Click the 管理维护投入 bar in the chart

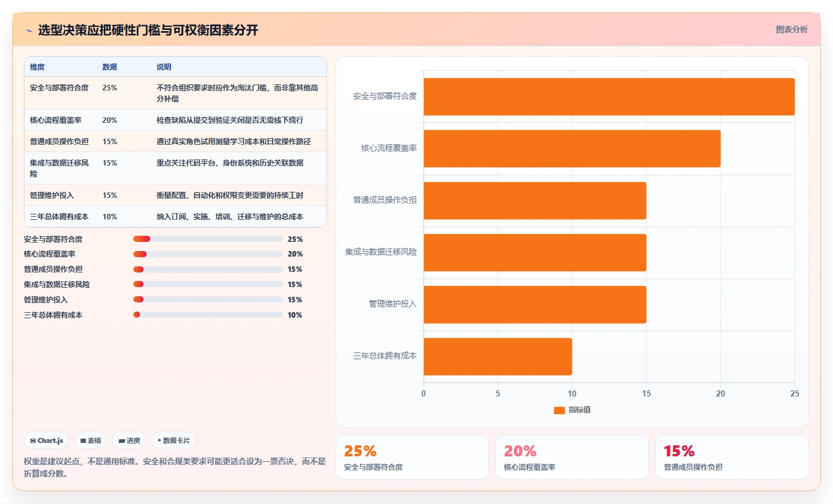pos(535,304)
